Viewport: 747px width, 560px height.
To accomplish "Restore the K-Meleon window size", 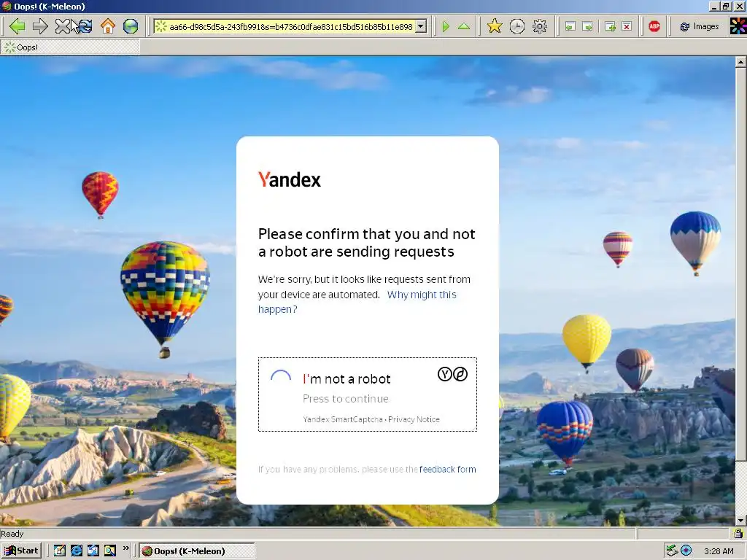I will 726,6.
